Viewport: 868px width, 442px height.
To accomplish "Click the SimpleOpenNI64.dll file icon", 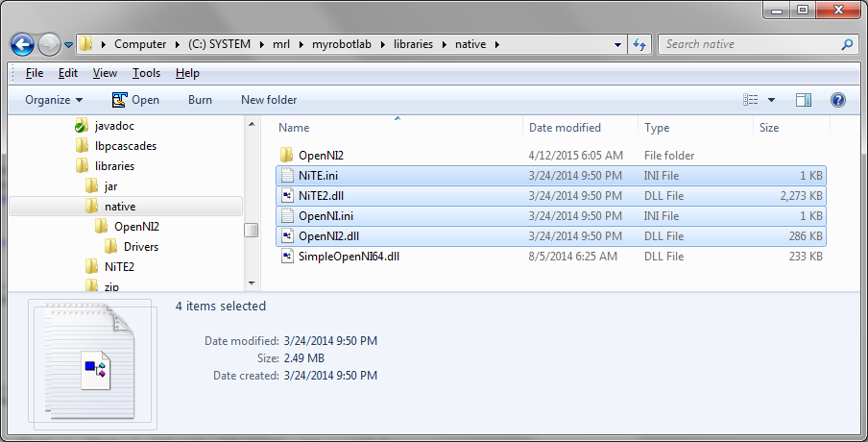I will 287,257.
